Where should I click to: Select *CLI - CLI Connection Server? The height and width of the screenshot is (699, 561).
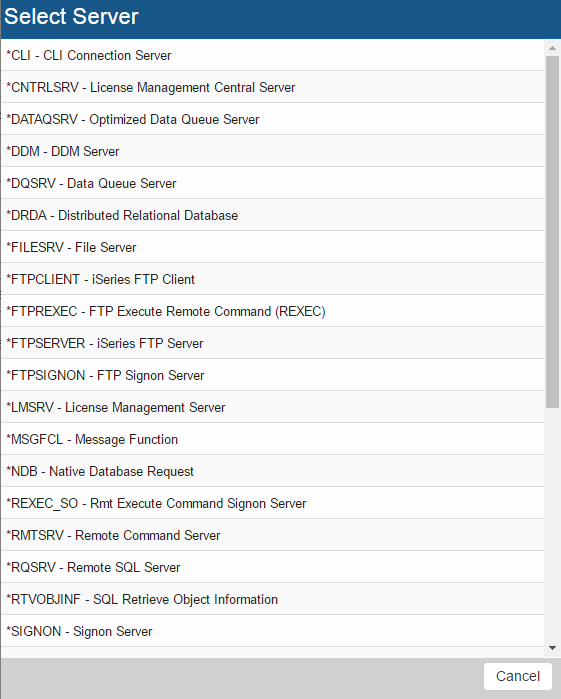272,55
